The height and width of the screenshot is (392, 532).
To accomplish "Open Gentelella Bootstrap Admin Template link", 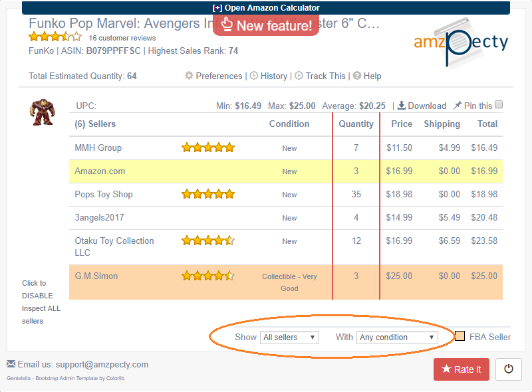I will click(65, 378).
